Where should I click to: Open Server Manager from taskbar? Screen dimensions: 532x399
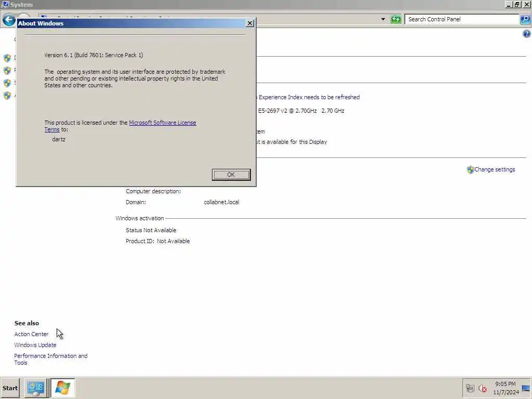point(36,388)
